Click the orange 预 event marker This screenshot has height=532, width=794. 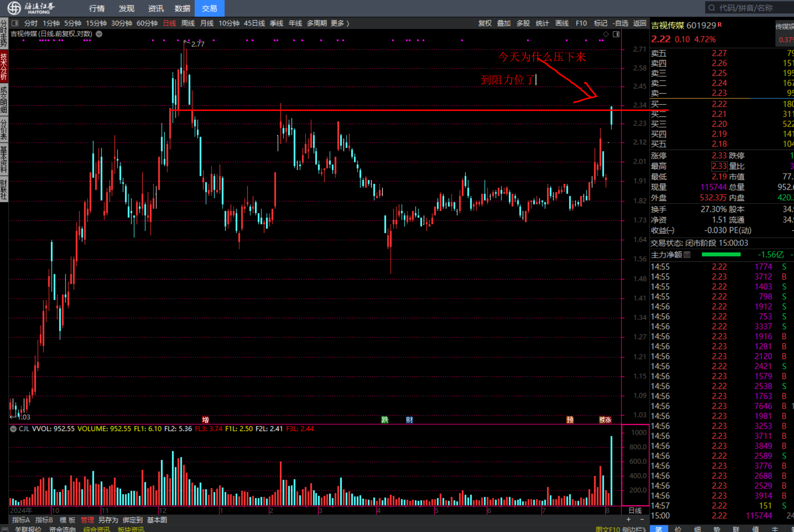[570, 420]
